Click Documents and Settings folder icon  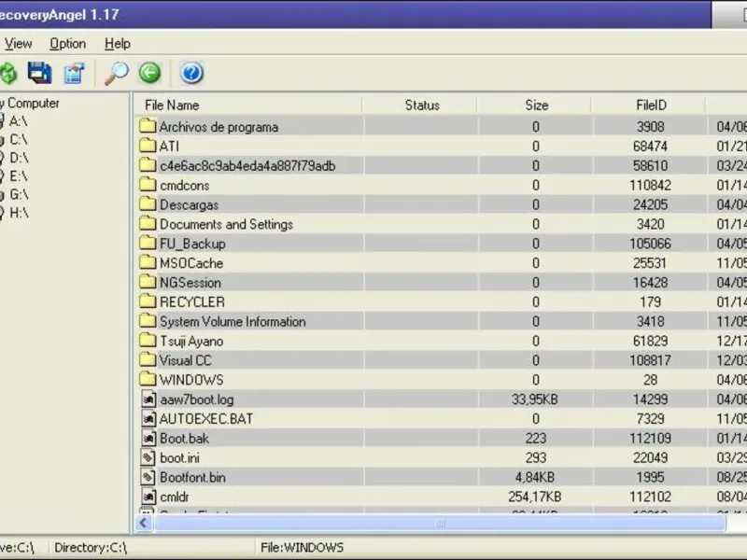click(x=148, y=223)
